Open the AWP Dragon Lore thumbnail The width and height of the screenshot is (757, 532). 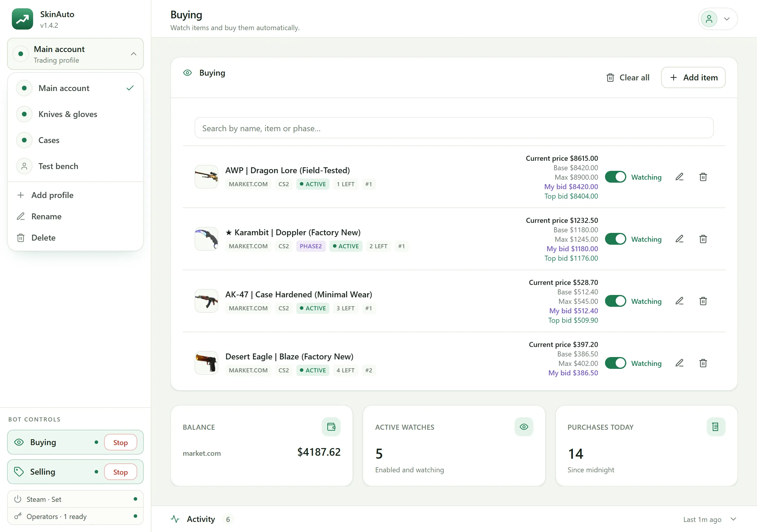206,177
